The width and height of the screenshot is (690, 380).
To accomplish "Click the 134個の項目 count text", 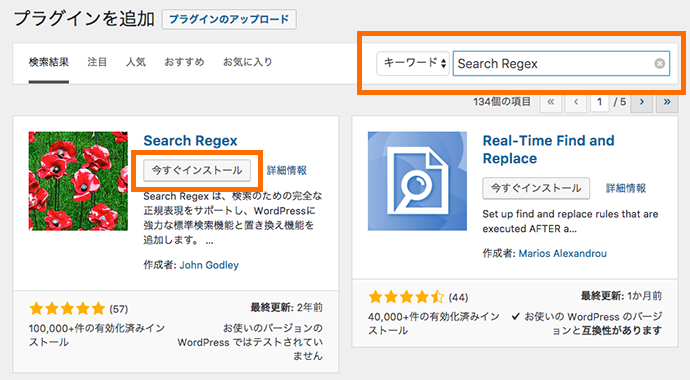I will pyautogui.click(x=502, y=102).
